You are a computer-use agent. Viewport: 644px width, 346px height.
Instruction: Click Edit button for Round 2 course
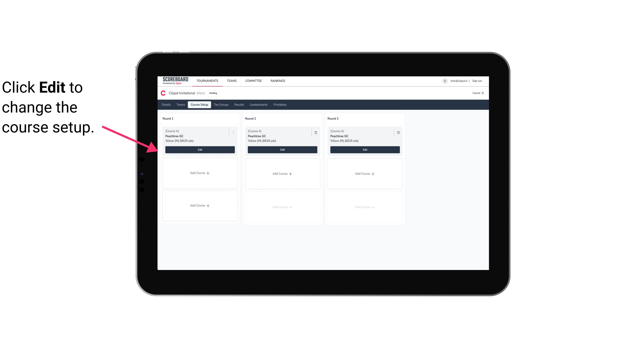(x=282, y=150)
